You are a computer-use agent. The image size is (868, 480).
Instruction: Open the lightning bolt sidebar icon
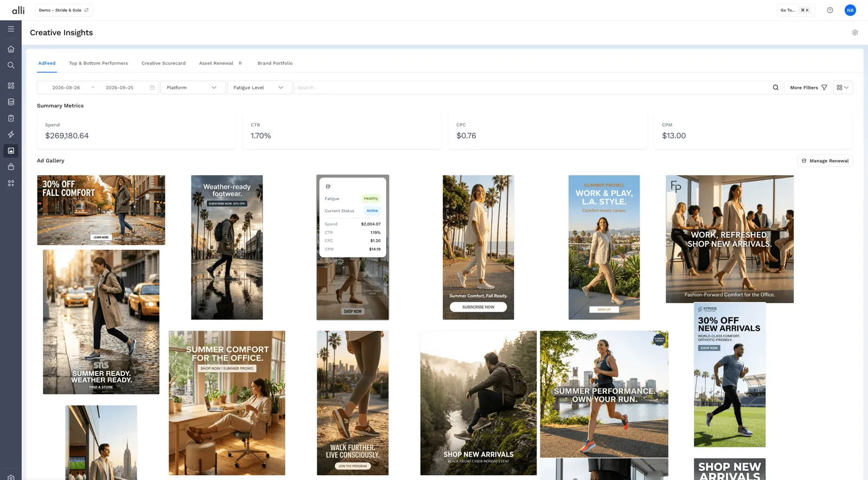11,135
